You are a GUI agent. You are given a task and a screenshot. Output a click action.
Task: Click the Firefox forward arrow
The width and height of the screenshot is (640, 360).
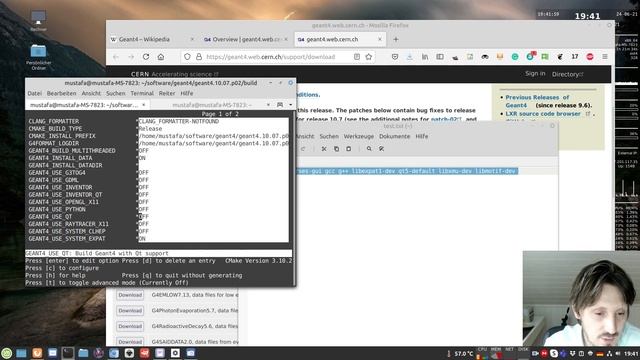(x=131, y=57)
